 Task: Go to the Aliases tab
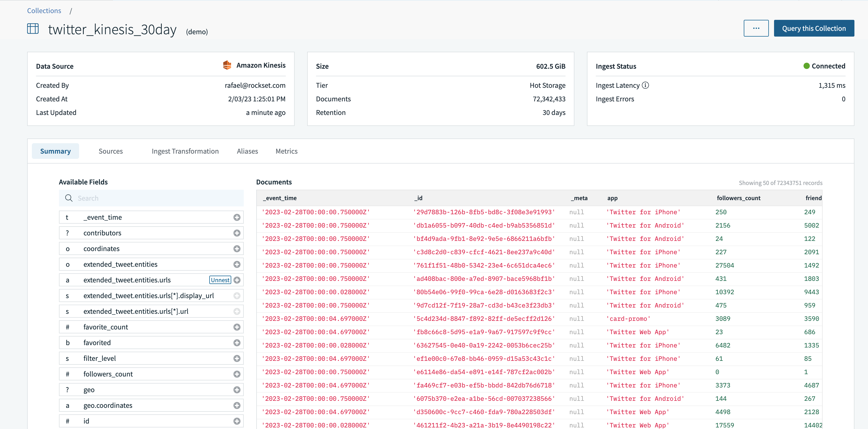(x=247, y=152)
